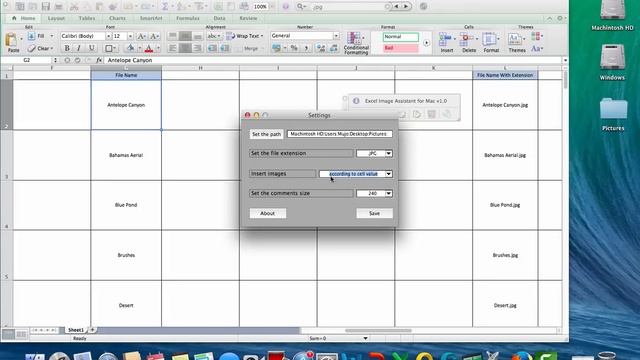The image size is (640, 360).
Task: Select the Sheet1 sheet tab
Action: [x=76, y=330]
